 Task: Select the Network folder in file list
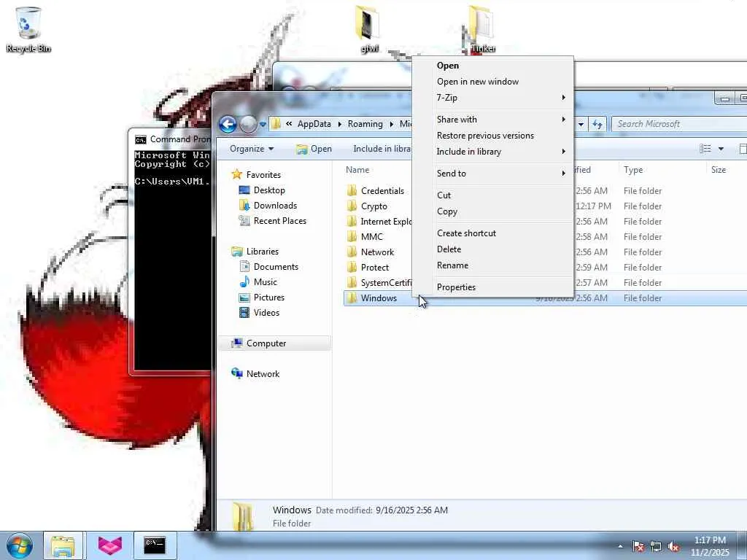coord(371,252)
